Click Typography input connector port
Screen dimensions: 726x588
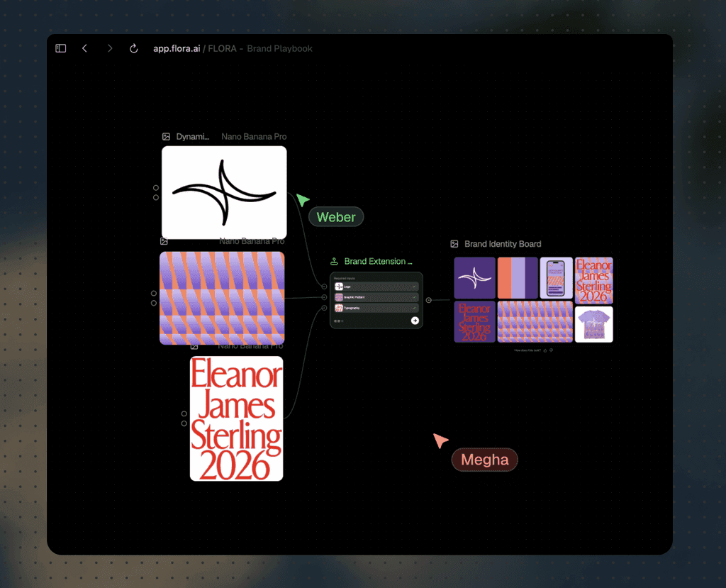(324, 308)
